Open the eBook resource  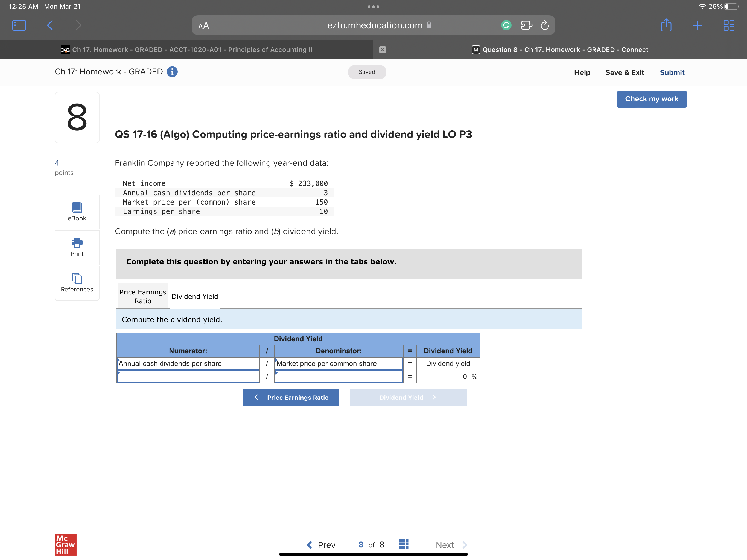coord(77,212)
